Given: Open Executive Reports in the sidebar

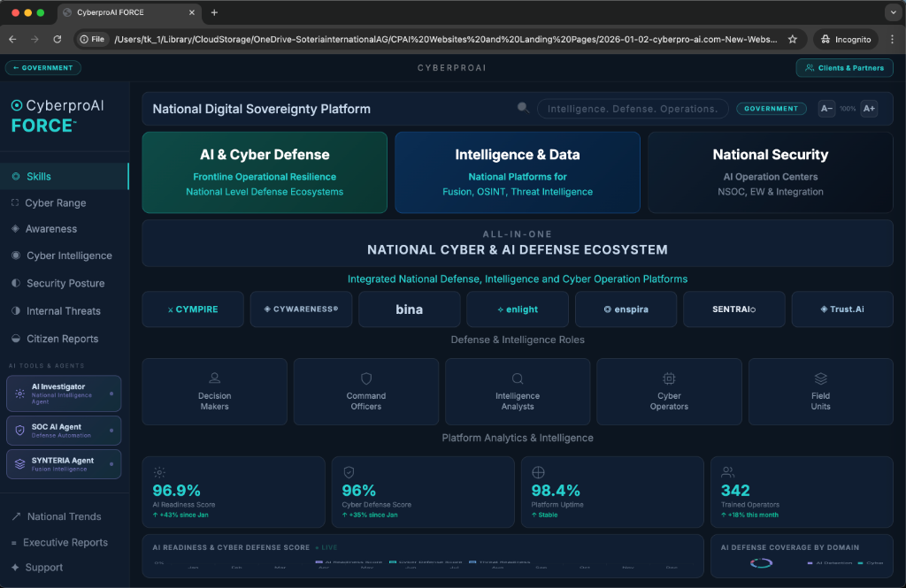Looking at the screenshot, I should 64,542.
